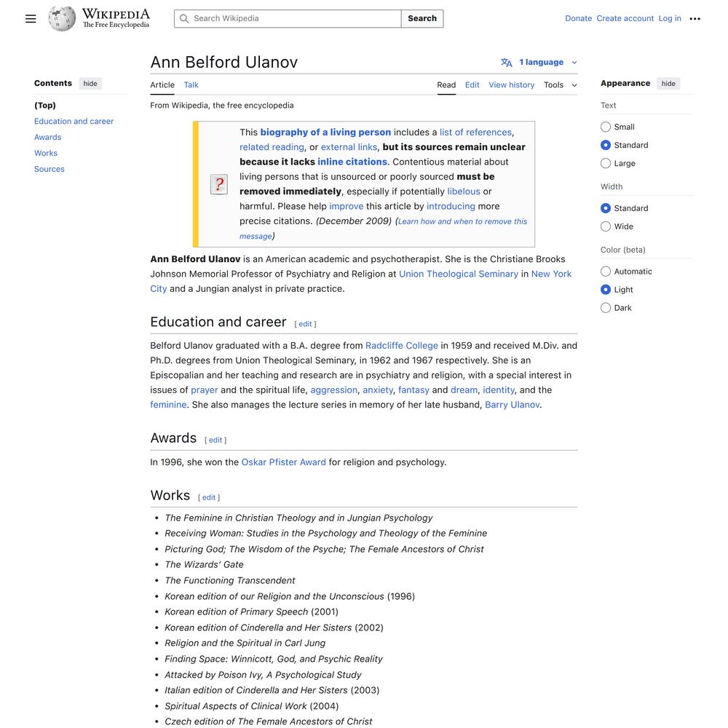This screenshot has height=728, width=728.
Task: Switch to the Talk tab
Action: (x=191, y=85)
